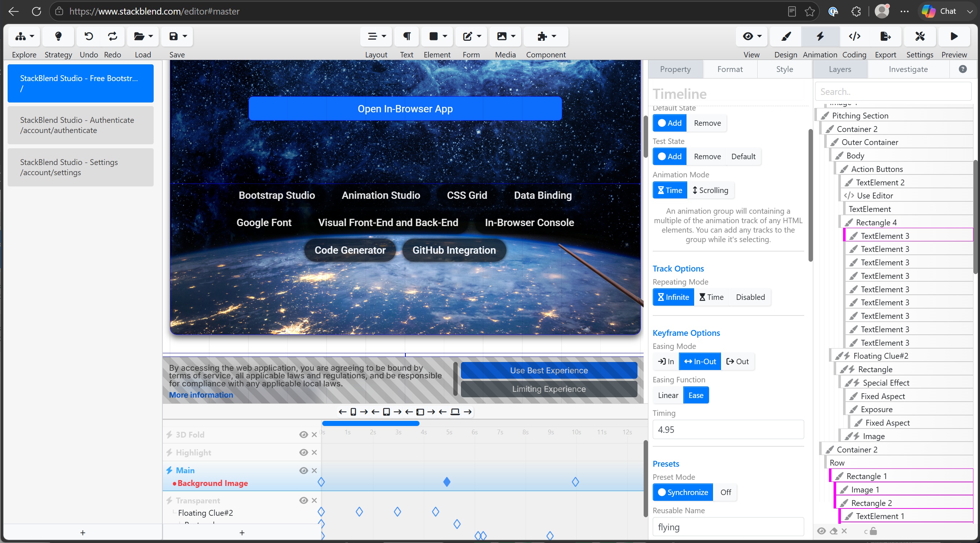
Task: Select phone-size viewport icon
Action: [353, 412]
